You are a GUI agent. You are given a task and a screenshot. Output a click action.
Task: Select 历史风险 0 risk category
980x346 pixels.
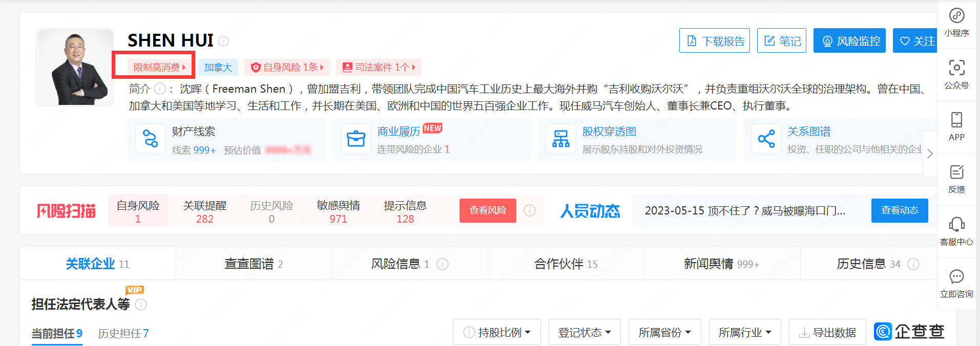[x=272, y=211]
